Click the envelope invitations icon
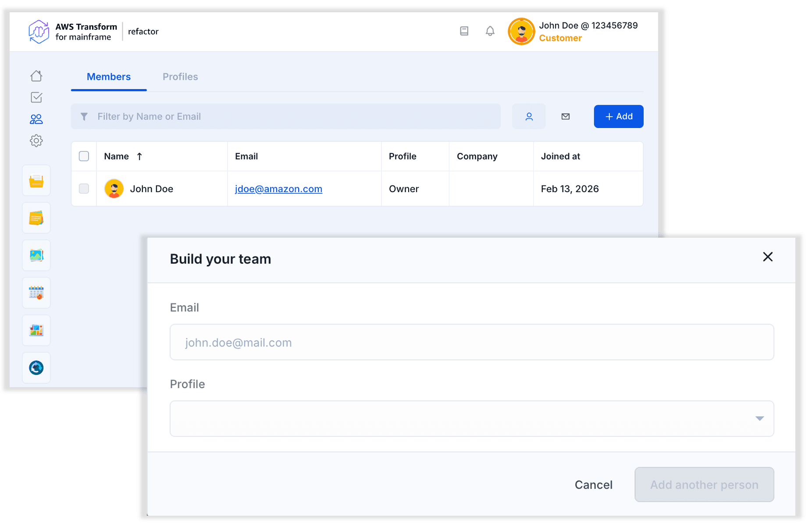This screenshot has width=812, height=528. click(565, 117)
